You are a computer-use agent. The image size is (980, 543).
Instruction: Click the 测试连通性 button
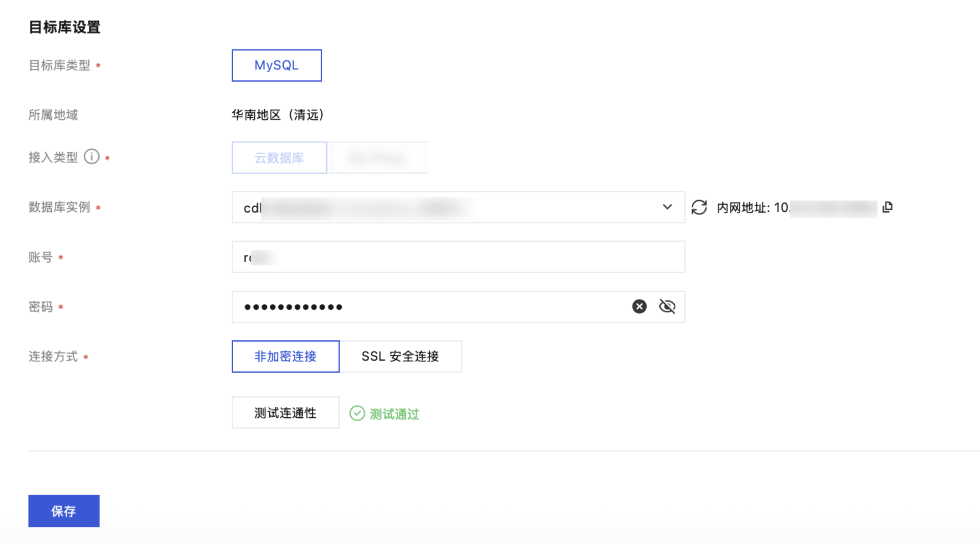coord(285,412)
